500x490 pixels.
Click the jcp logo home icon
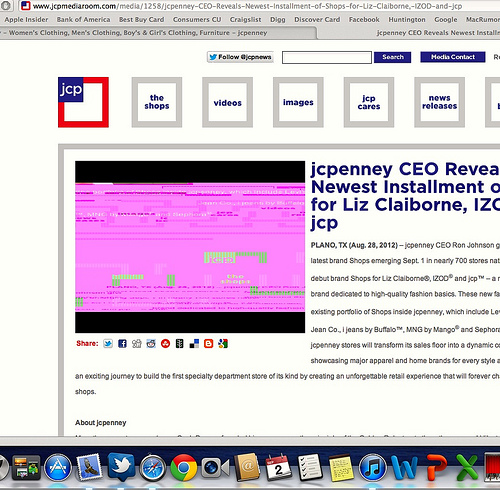pyautogui.click(x=83, y=102)
